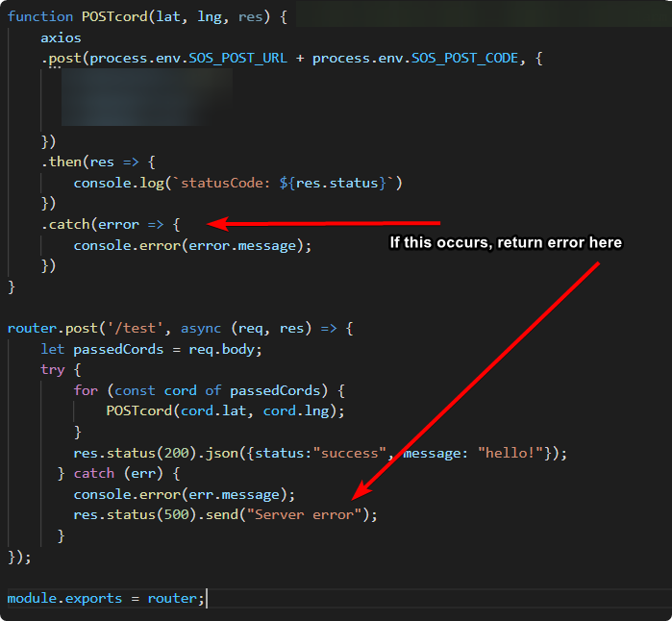Click 'SOS_POST_URL' in the .post call
This screenshot has height=621, width=672.
[x=237, y=58]
